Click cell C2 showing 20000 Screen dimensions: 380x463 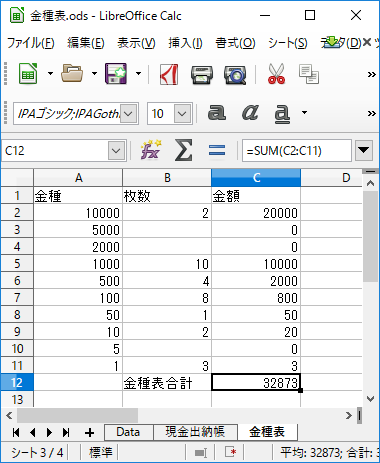(256, 213)
